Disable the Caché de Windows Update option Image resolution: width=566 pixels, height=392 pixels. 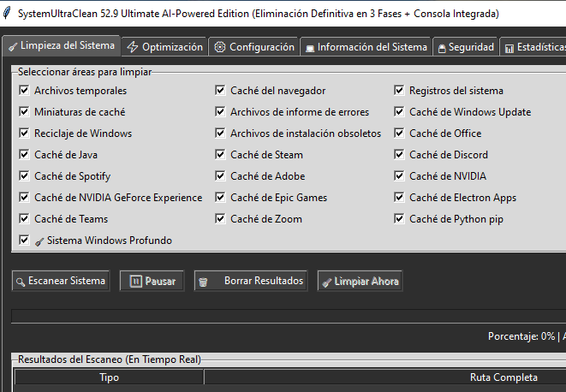click(399, 112)
